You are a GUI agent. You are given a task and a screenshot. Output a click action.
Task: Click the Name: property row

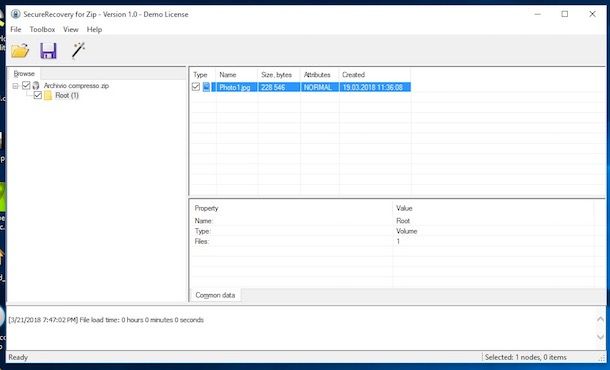tap(393, 221)
